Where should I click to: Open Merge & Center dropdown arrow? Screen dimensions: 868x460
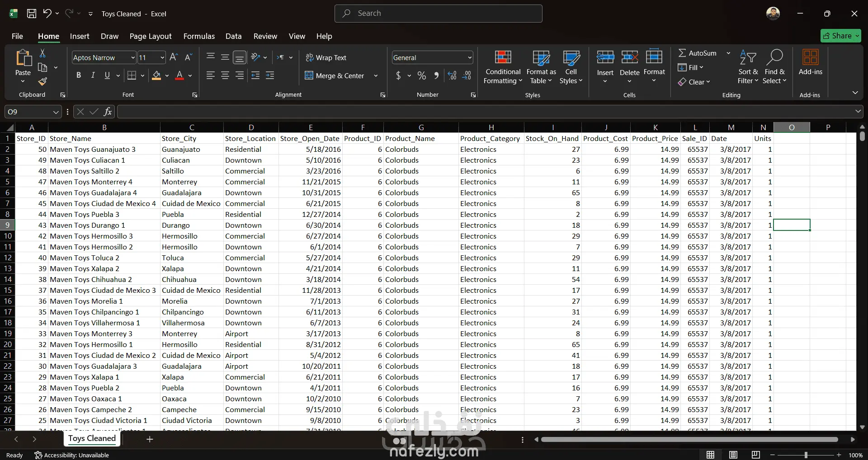click(x=376, y=75)
